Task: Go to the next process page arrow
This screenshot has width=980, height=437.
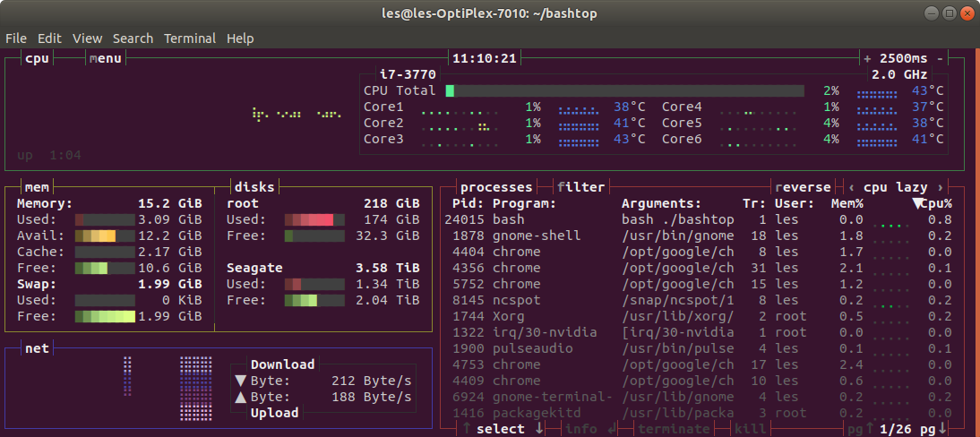Action: pyautogui.click(x=941, y=430)
